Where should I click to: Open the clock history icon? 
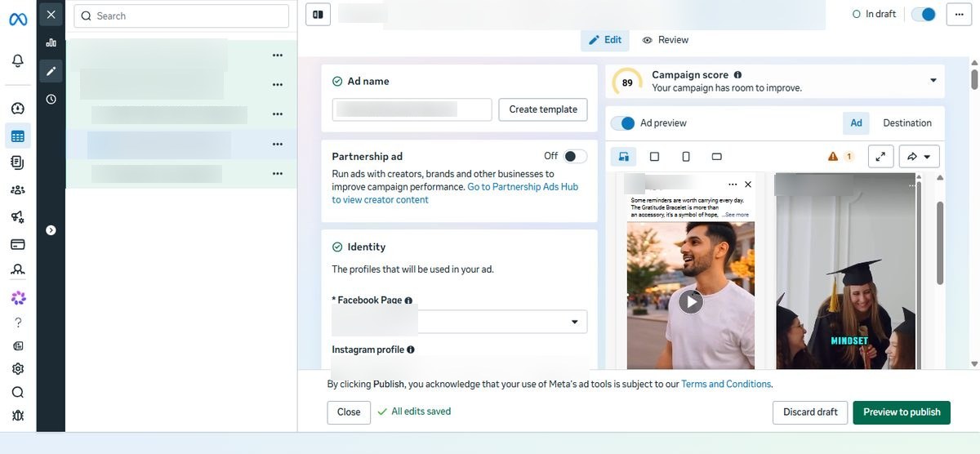pyautogui.click(x=51, y=99)
